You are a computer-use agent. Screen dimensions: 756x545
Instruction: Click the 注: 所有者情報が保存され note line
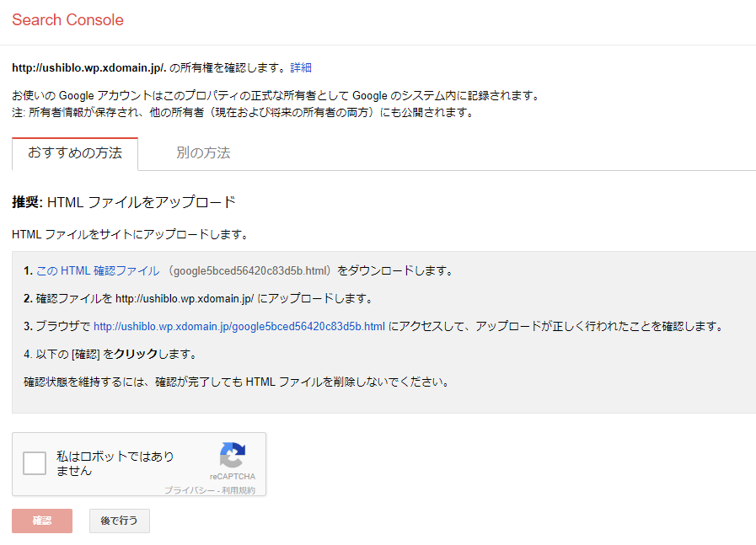(x=243, y=112)
